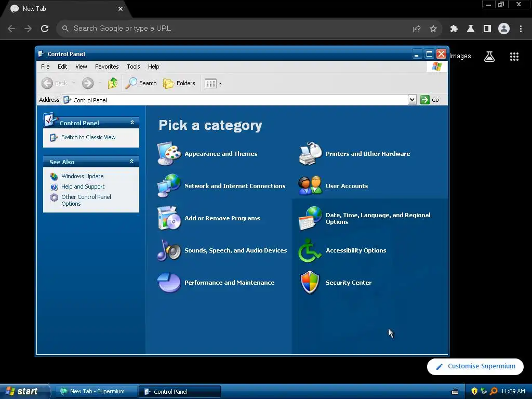Click the Search magnifier toolbar button
The image size is (532, 399).
[141, 83]
